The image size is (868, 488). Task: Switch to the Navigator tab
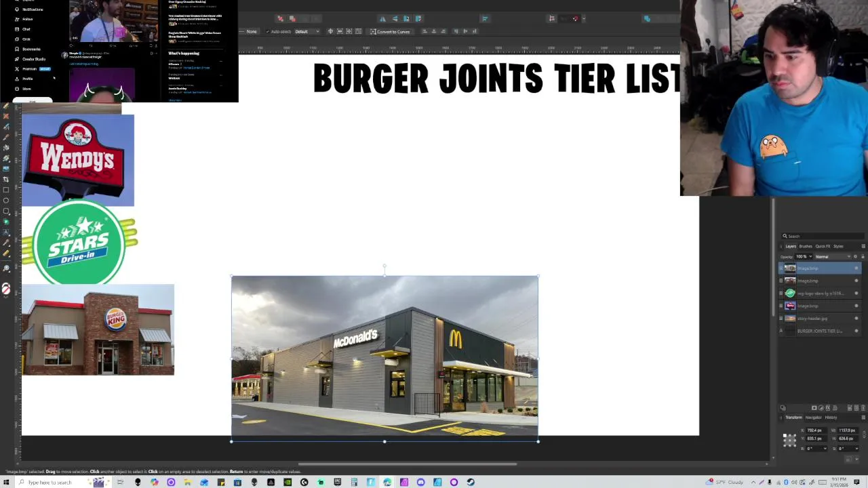814,418
